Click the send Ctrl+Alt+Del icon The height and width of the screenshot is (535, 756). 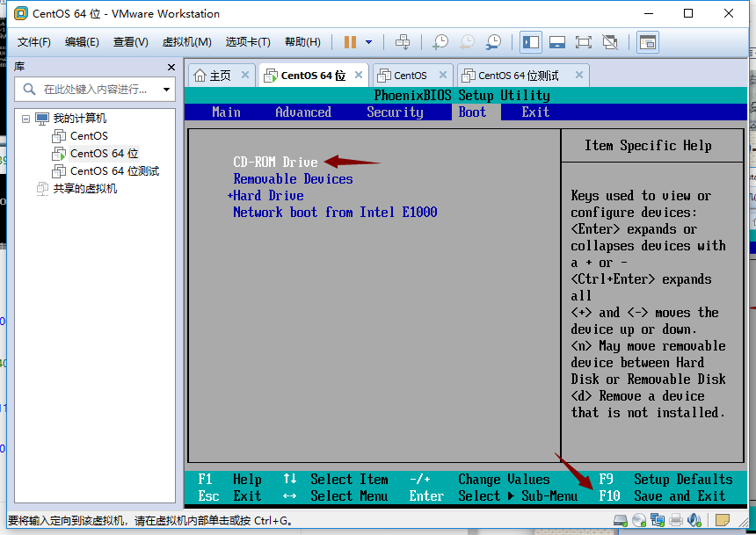click(403, 42)
